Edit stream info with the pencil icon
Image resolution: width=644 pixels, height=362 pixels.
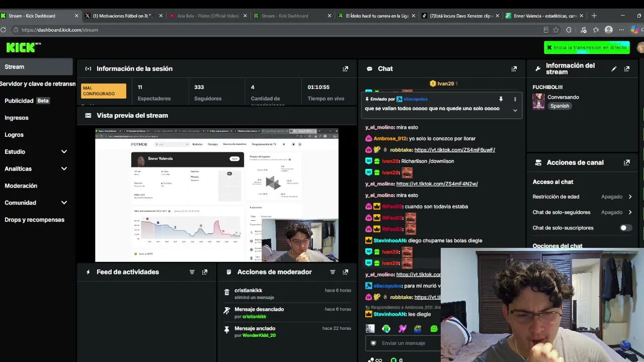614,69
